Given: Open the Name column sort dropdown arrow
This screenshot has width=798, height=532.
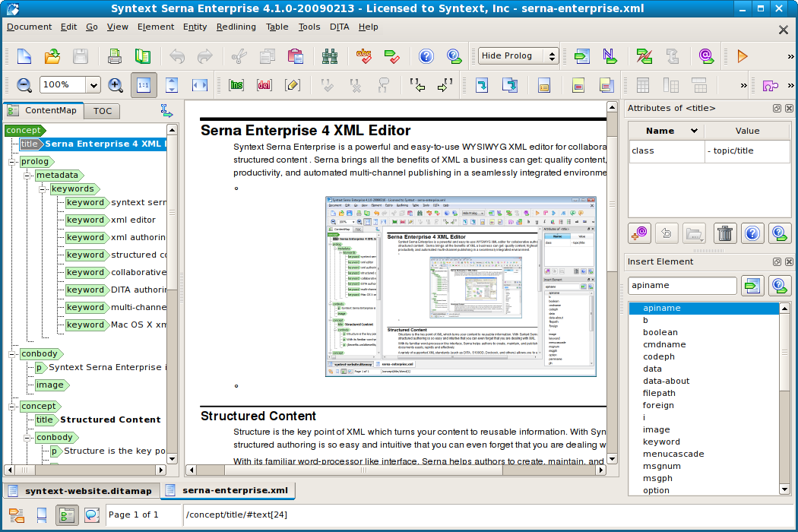Looking at the screenshot, I should (694, 131).
